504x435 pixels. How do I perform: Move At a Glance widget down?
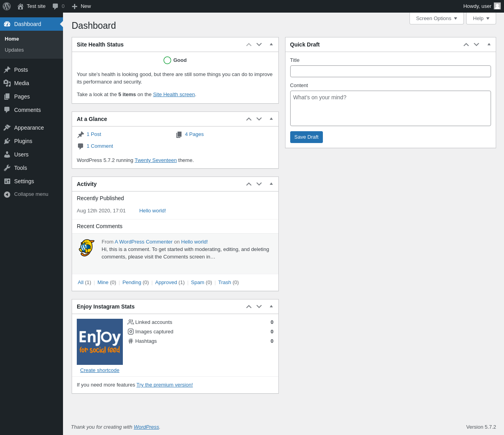(x=259, y=119)
